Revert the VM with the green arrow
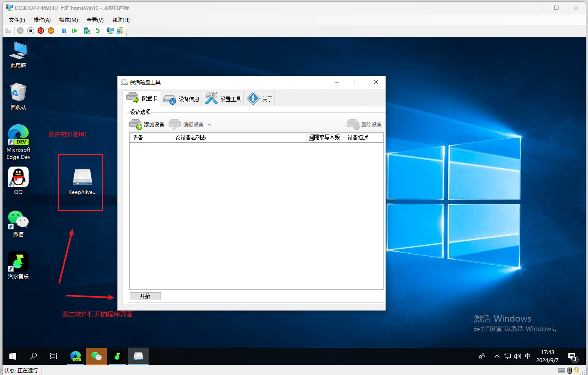Screen dimensions: 588x375 97,31
